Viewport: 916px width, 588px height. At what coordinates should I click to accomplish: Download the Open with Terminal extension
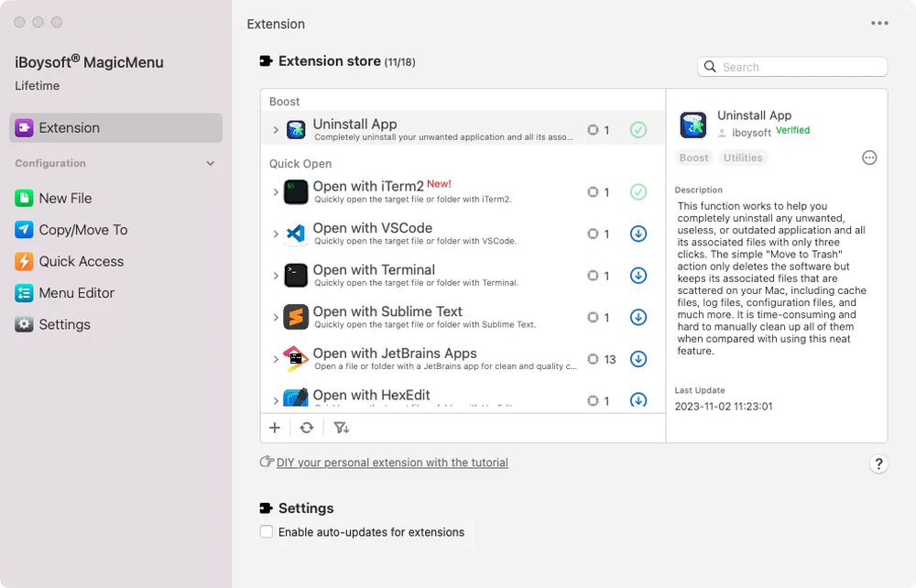(638, 276)
